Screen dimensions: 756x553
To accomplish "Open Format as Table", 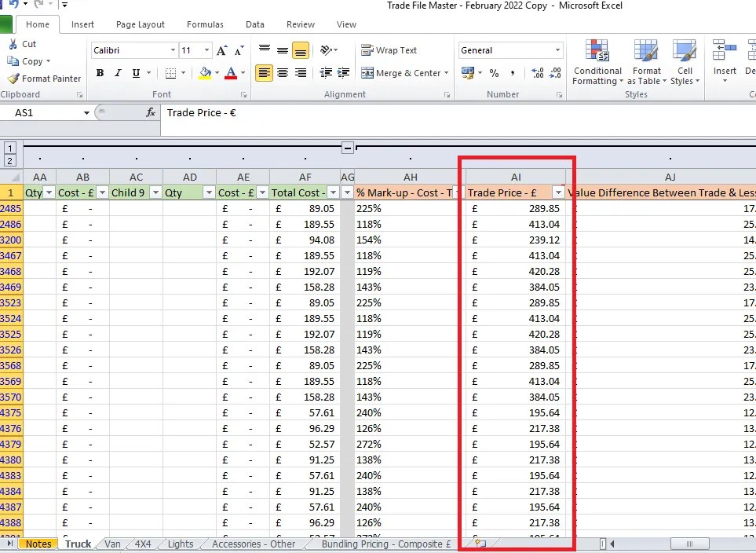I will coord(647,62).
